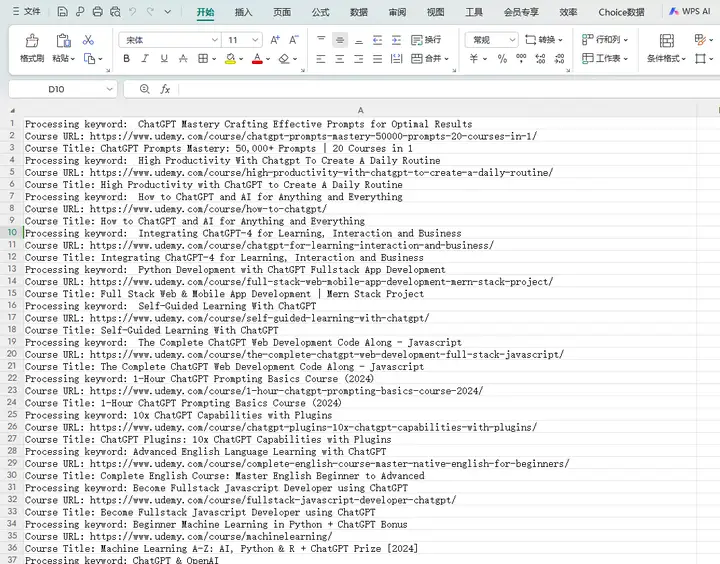
Task: Toggle Bold formatting
Action: click(127, 58)
